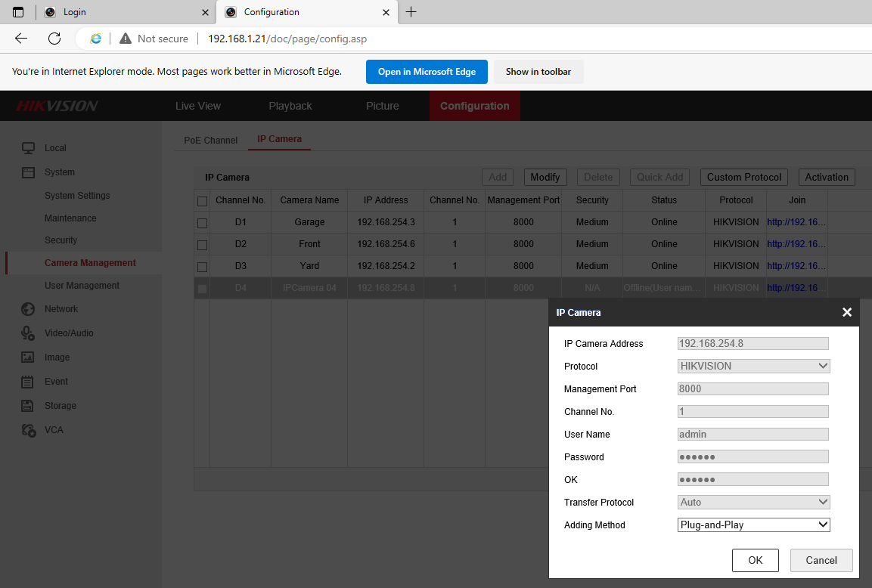Image resolution: width=872 pixels, height=588 pixels.
Task: Select the checkbox for D2 Front camera
Action: coord(202,245)
